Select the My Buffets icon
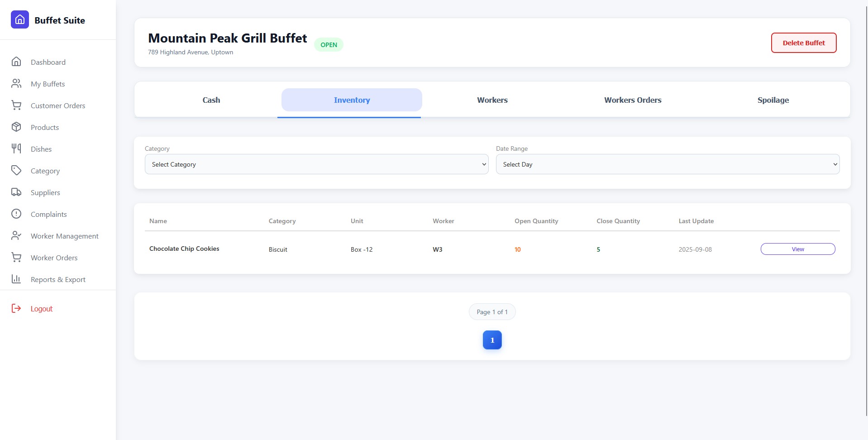The image size is (868, 440). (16, 83)
